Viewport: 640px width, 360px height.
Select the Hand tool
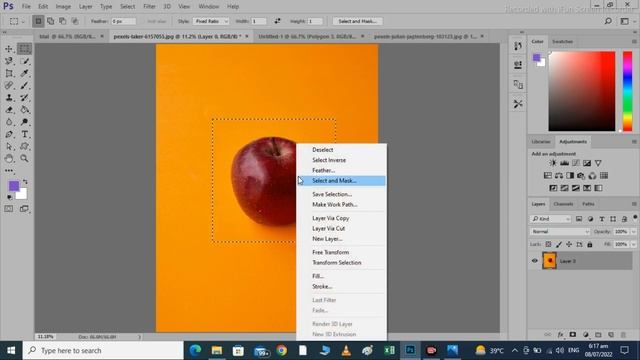[x=9, y=158]
